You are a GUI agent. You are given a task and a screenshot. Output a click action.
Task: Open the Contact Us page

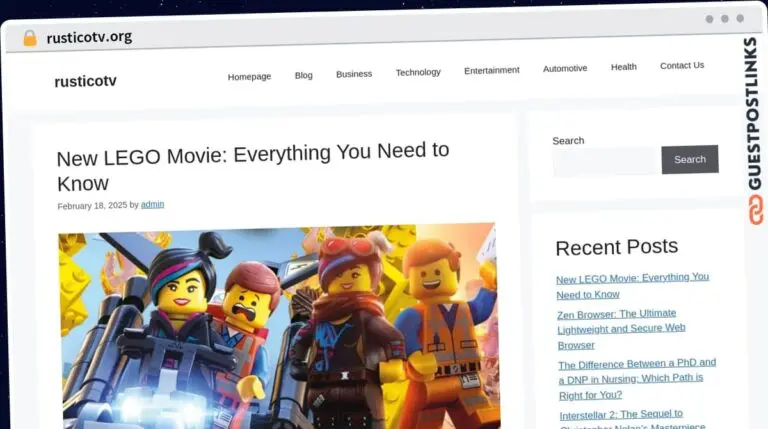681,65
